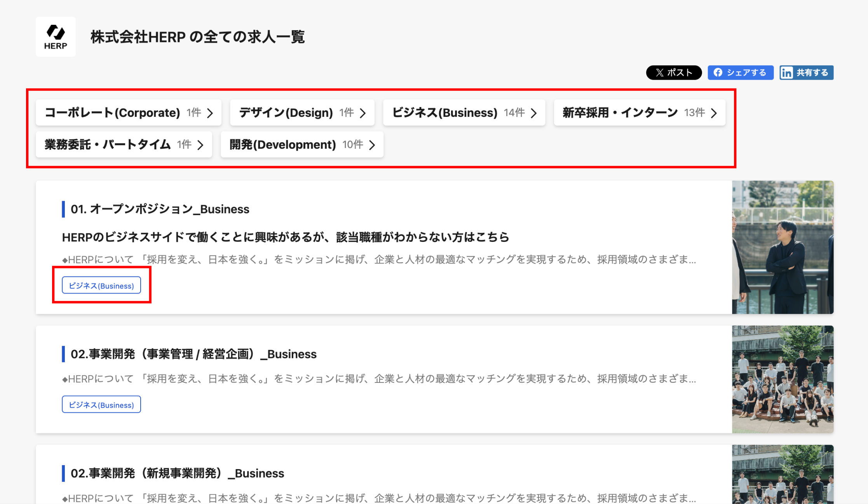Viewport: 868px width, 504px height.
Task: Open the コーポレート(Corporate) category filter
Action: pos(113,113)
